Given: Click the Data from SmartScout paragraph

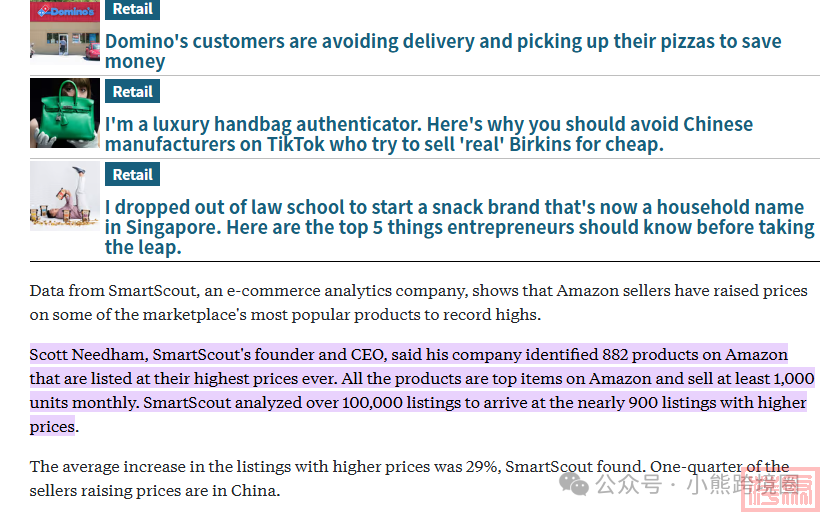Looking at the screenshot, I should tap(418, 303).
